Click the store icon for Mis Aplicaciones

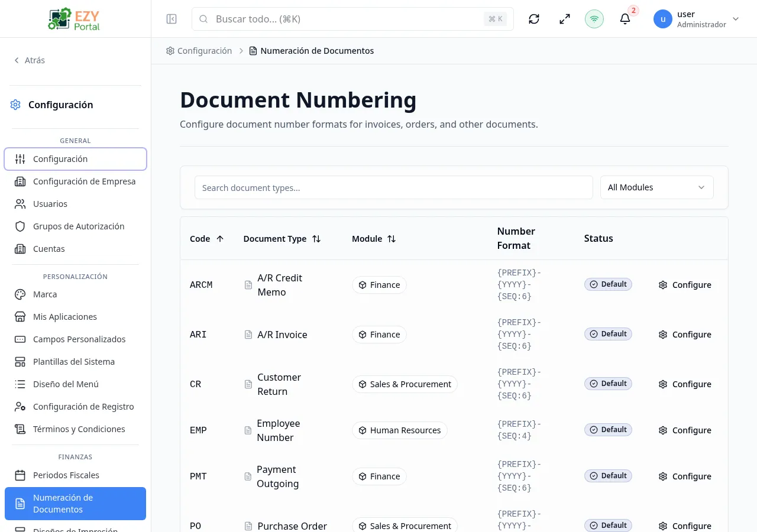pos(20,317)
